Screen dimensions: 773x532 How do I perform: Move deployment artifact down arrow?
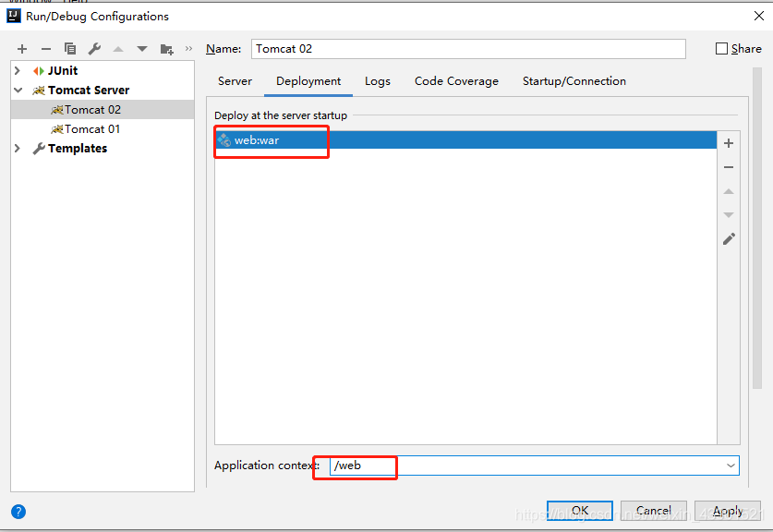point(729,215)
